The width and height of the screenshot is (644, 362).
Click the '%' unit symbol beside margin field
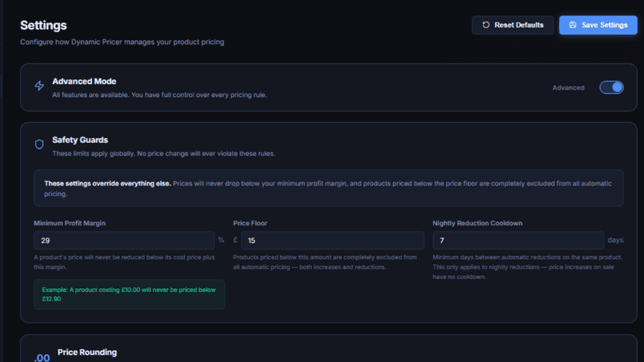point(221,240)
